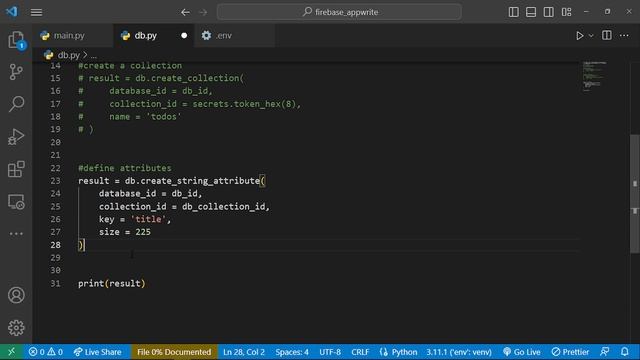Open Customize Layout options
This screenshot has height=360, width=640.
(x=567, y=12)
